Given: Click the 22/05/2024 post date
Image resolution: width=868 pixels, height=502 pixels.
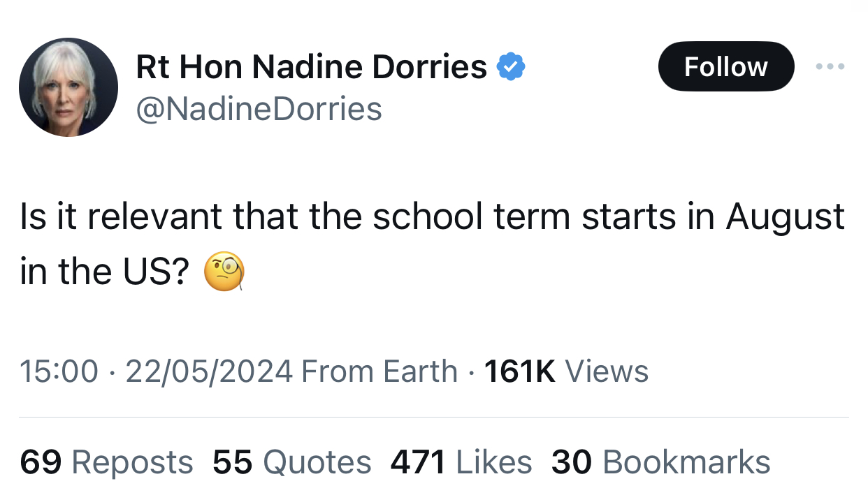Looking at the screenshot, I should [x=209, y=371].
